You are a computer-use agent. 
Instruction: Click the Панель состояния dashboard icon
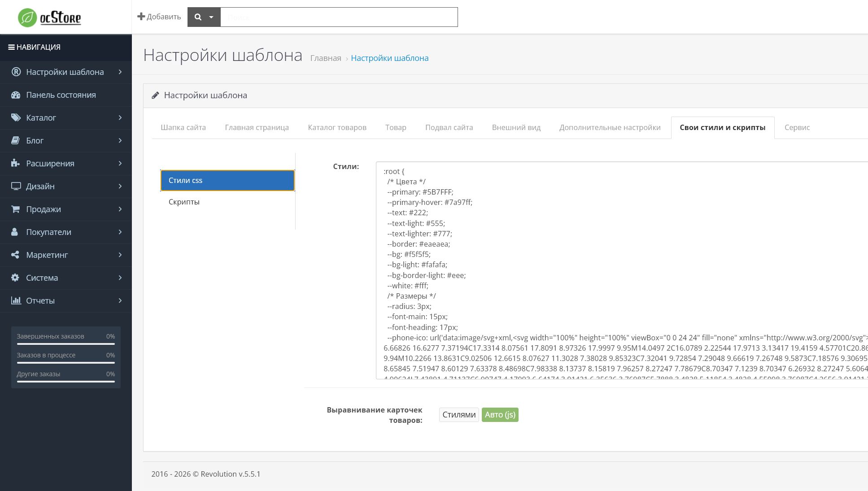(x=16, y=95)
